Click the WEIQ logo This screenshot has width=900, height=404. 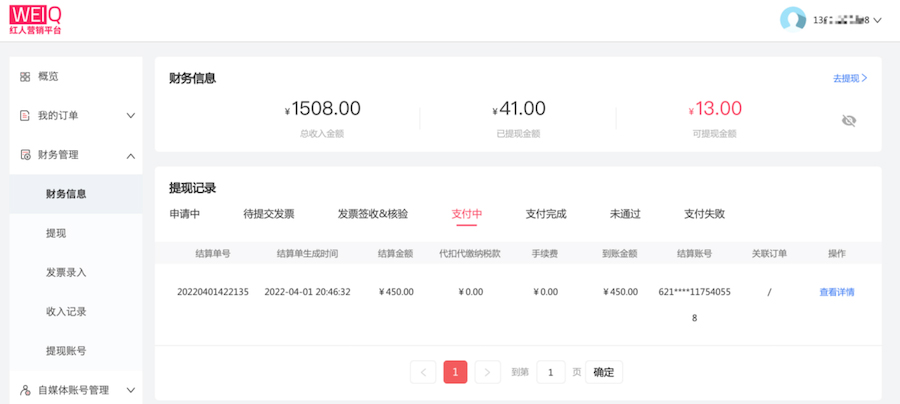(x=35, y=19)
